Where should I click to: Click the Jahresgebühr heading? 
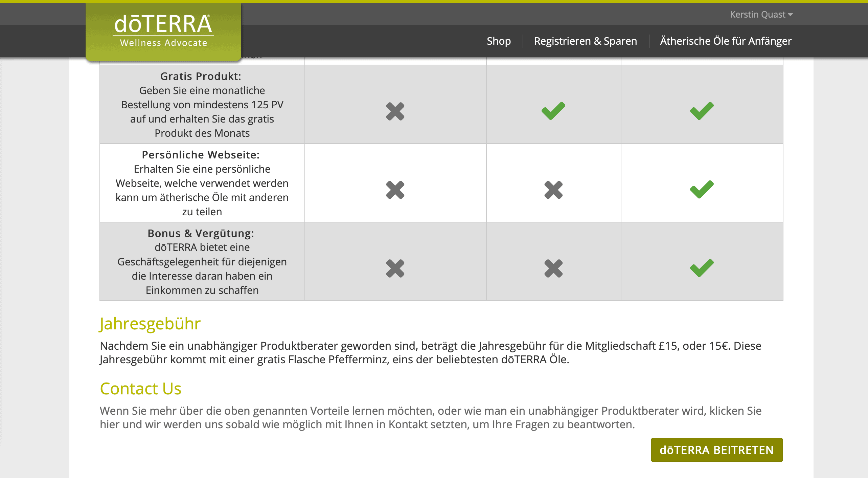tap(150, 324)
